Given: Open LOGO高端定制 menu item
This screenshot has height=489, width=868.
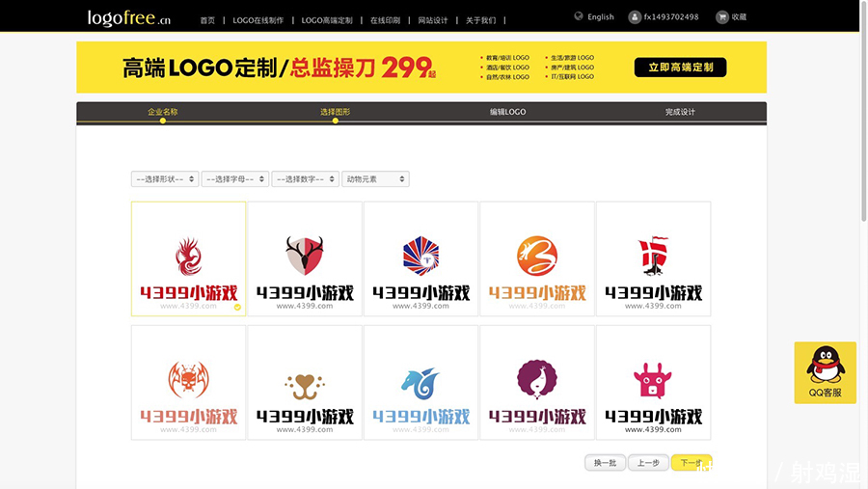Looking at the screenshot, I should [327, 20].
